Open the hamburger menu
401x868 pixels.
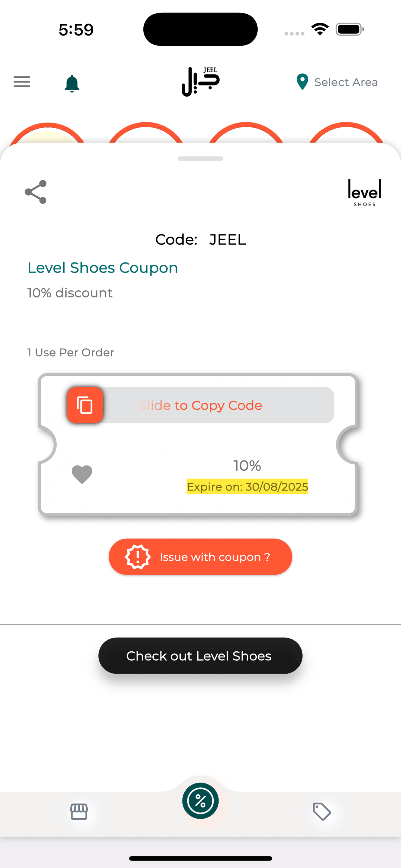coord(22,82)
